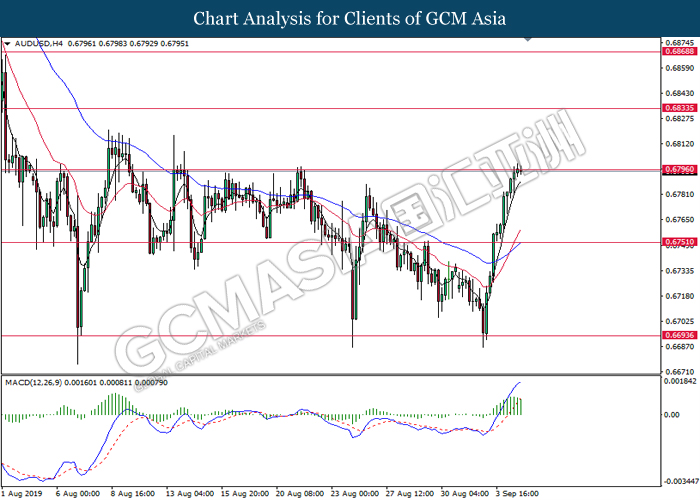
Task: Click the -0.003447 MACD scale value
Action: click(680, 482)
